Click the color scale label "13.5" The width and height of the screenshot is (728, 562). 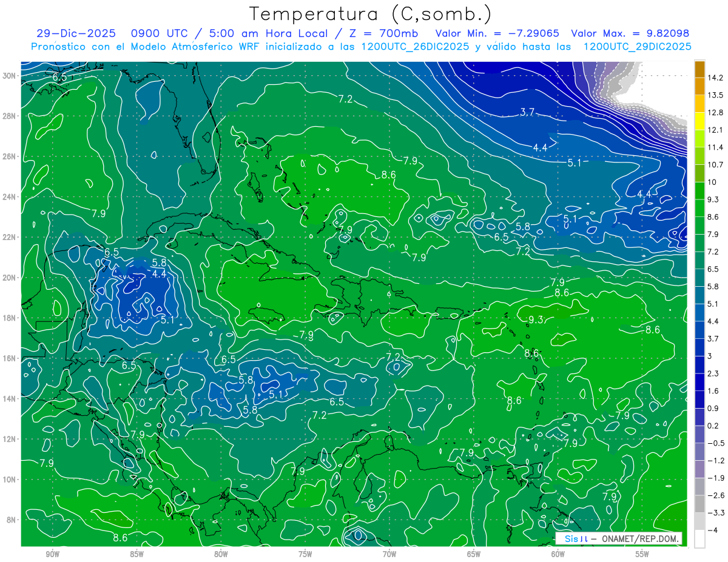click(x=715, y=95)
